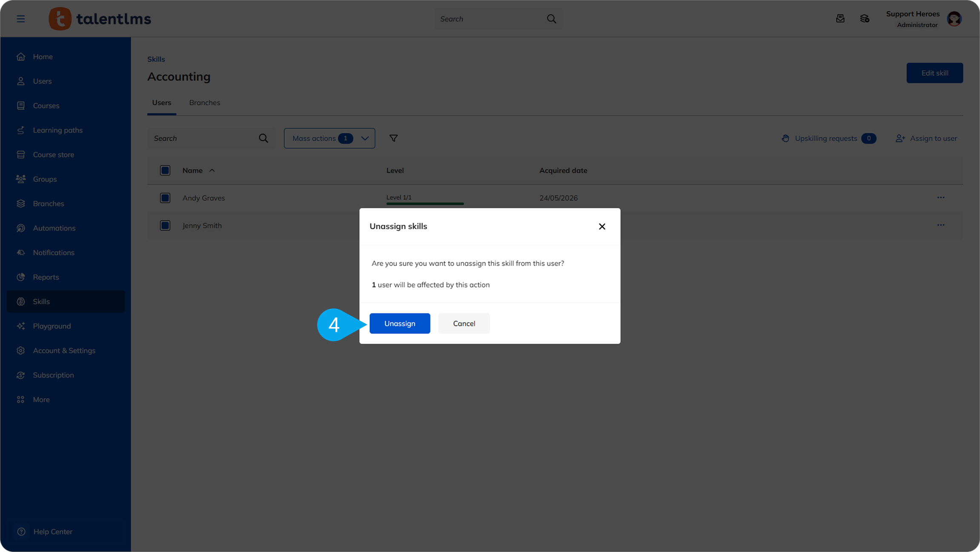Close the Unassign skills dialog
Image resolution: width=980 pixels, height=552 pixels.
coord(602,226)
